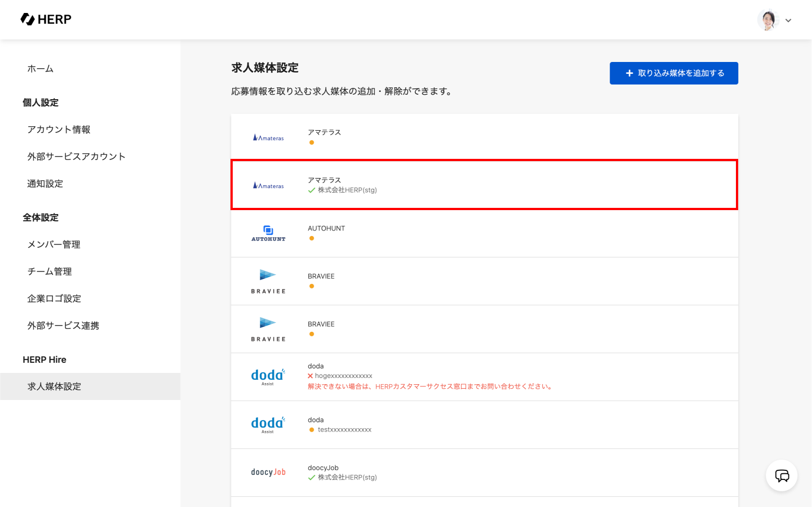Click the orange status dot under AUTOHUNT
This screenshot has width=812, height=507.
pyautogui.click(x=312, y=238)
